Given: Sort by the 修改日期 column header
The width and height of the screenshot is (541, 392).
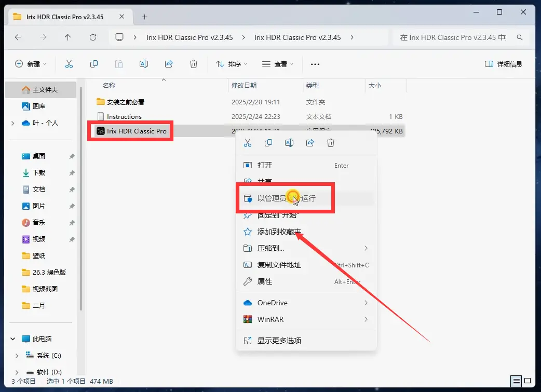Looking at the screenshot, I should [x=244, y=85].
